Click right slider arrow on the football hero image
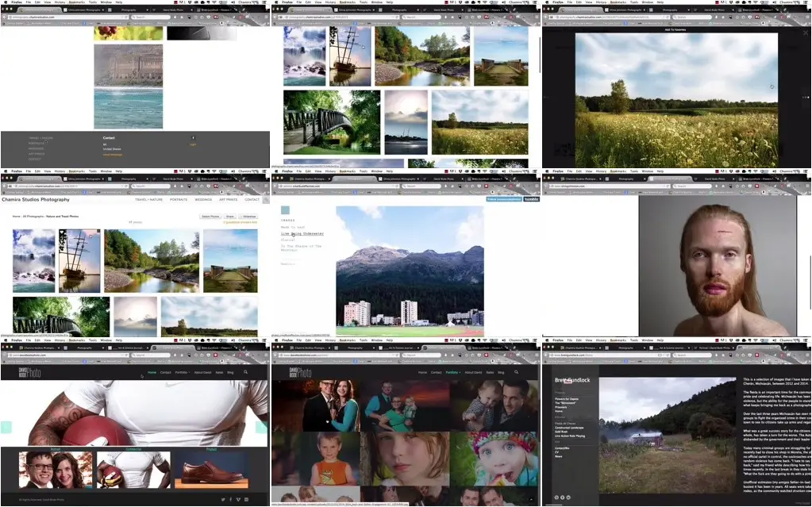 262,427
